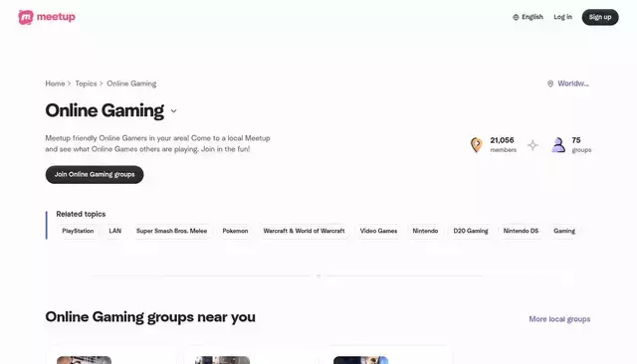
Task: Click the Log in link
Action: pyautogui.click(x=562, y=17)
